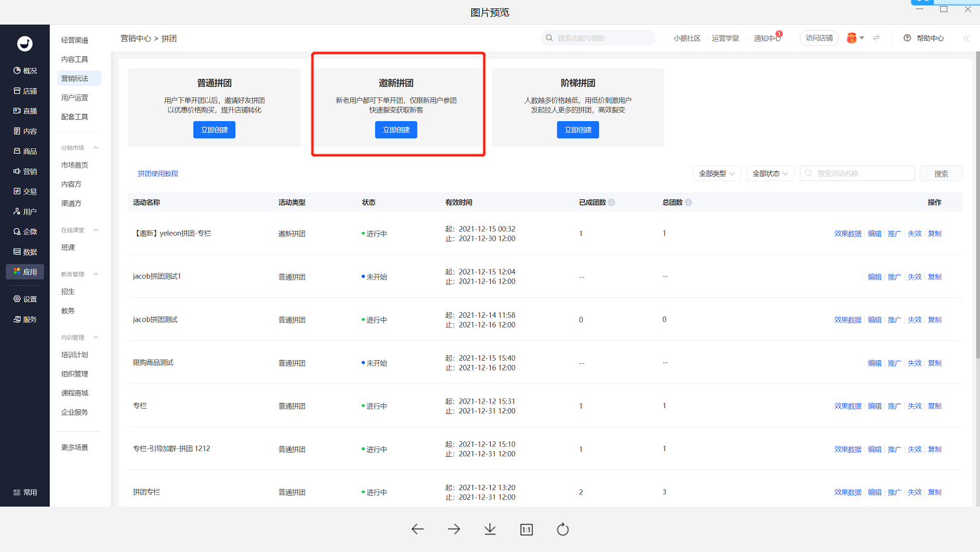The image size is (980, 552).
Task: Open the 拼团使用教程 link
Action: tap(158, 174)
